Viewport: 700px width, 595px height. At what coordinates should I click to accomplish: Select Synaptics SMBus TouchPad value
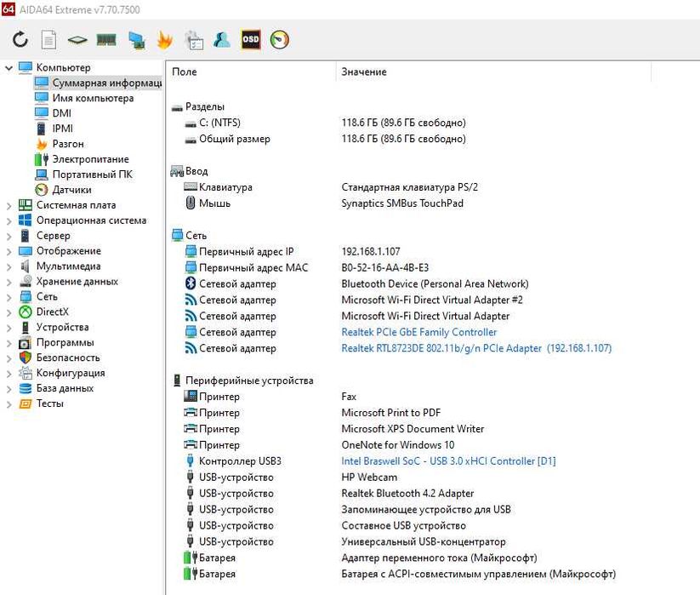point(402,203)
